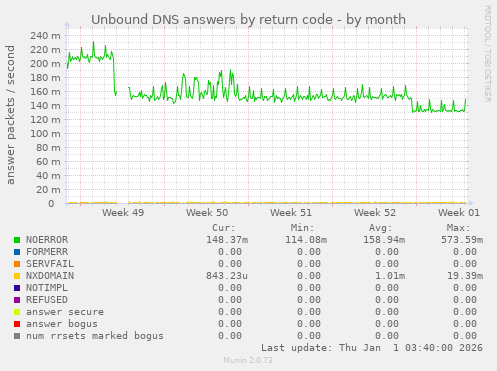Viewport: 497px width, 371px height.
Task: Click the 'Week 49' x-axis label
Action: pyautogui.click(x=123, y=213)
